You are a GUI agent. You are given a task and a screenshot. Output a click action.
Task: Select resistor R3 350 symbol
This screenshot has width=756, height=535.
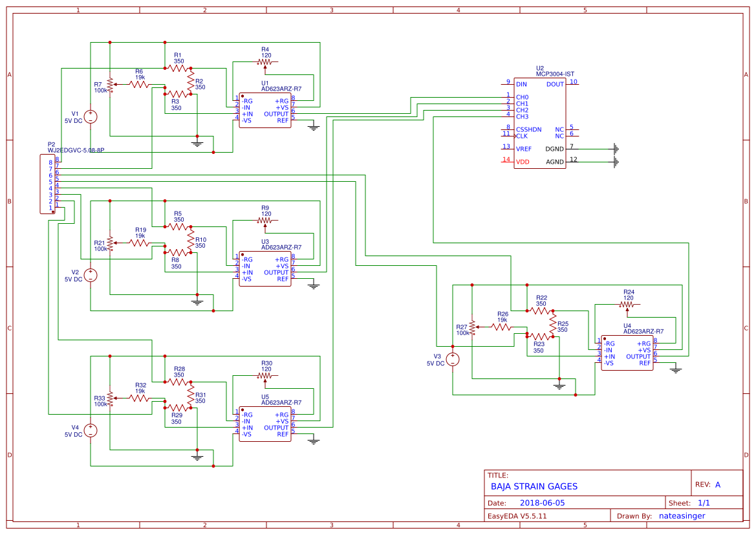click(x=178, y=94)
